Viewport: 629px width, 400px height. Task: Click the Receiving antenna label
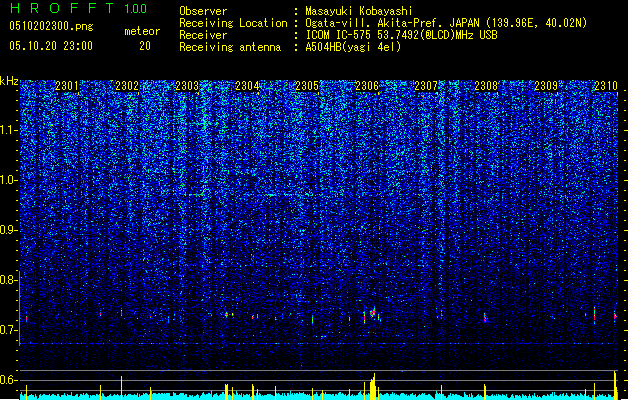point(230,47)
